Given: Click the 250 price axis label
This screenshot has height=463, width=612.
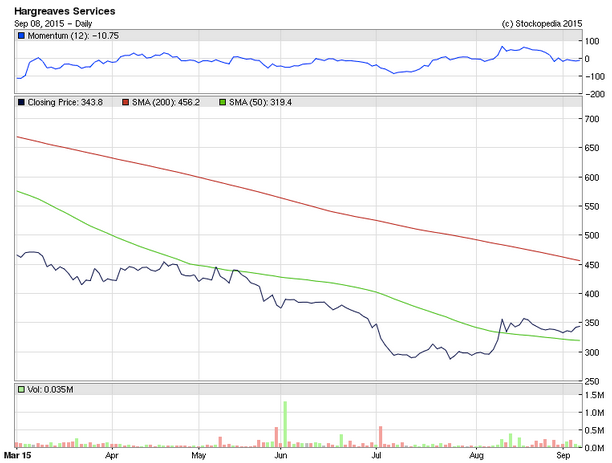Looking at the screenshot, I should click(x=592, y=381).
